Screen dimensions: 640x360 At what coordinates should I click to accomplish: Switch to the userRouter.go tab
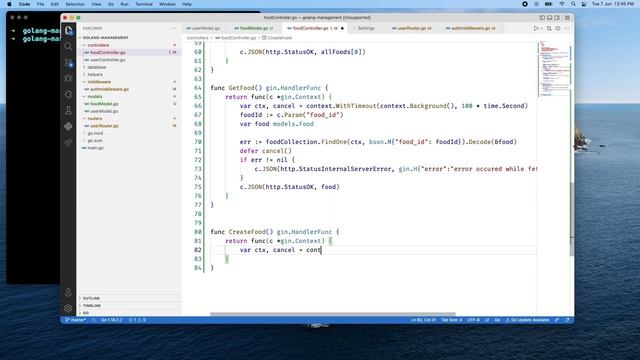click(x=414, y=28)
